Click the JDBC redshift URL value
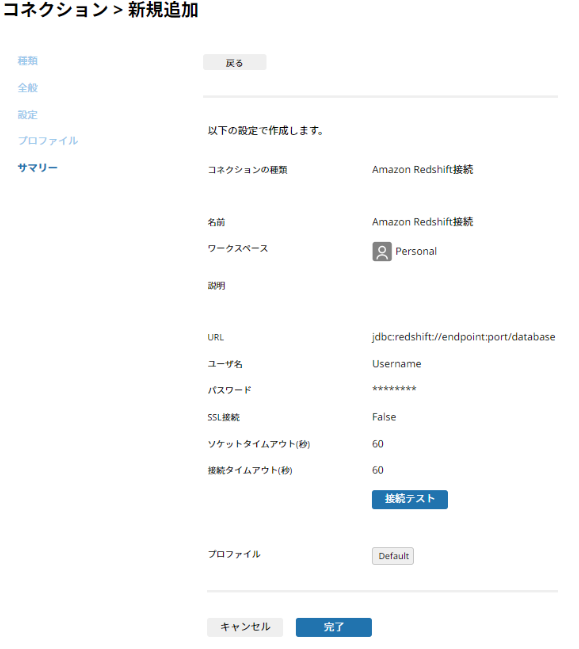The height and width of the screenshot is (649, 579). [464, 337]
